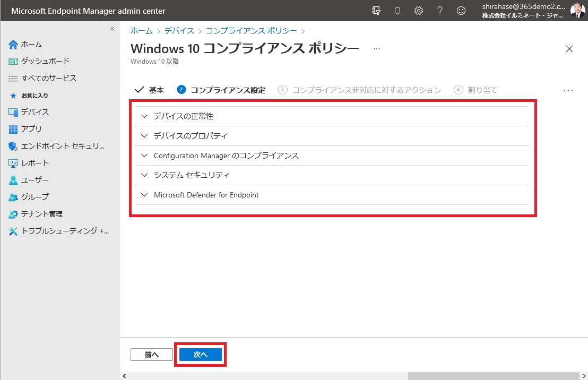This screenshot has width=588, height=380.
Task: Click the scrollbar right arrow
Action: [x=584, y=376]
